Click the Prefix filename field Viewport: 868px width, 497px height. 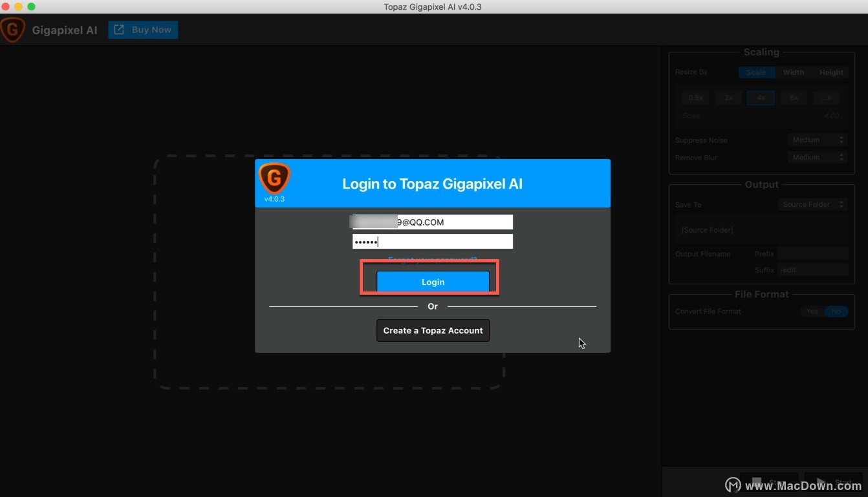pos(812,254)
